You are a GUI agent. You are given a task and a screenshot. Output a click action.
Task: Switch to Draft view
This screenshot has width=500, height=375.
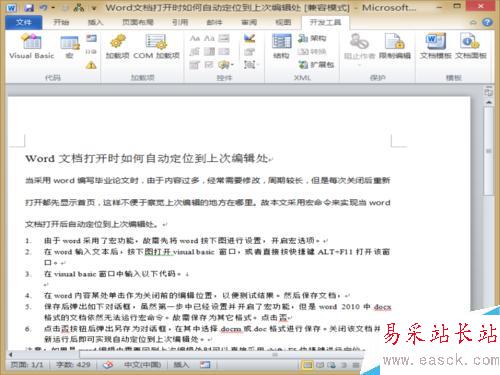click(355, 365)
